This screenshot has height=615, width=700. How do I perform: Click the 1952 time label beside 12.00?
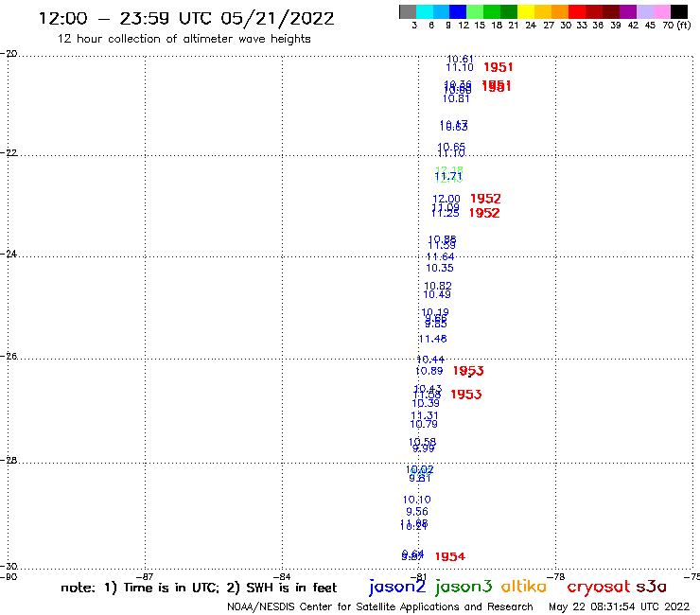pos(485,199)
